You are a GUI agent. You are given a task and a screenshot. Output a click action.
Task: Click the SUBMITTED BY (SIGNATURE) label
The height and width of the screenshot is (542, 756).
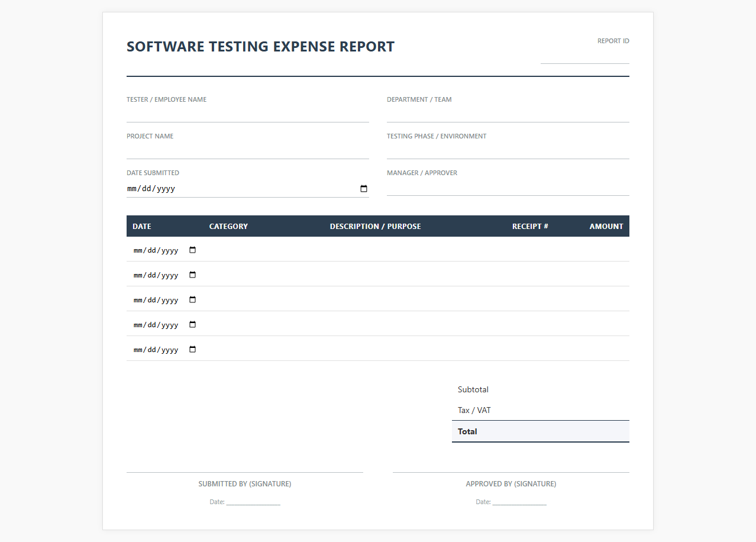(x=245, y=484)
